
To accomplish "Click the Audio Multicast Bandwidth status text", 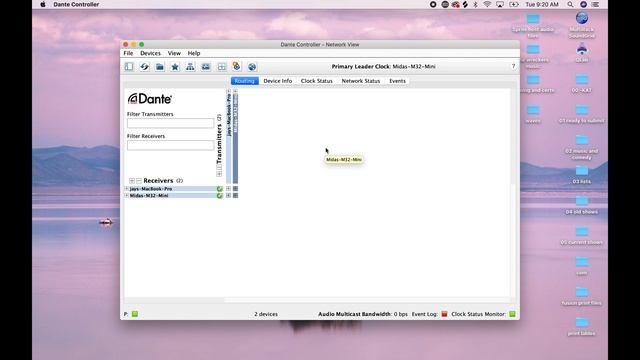I will (x=363, y=314).
